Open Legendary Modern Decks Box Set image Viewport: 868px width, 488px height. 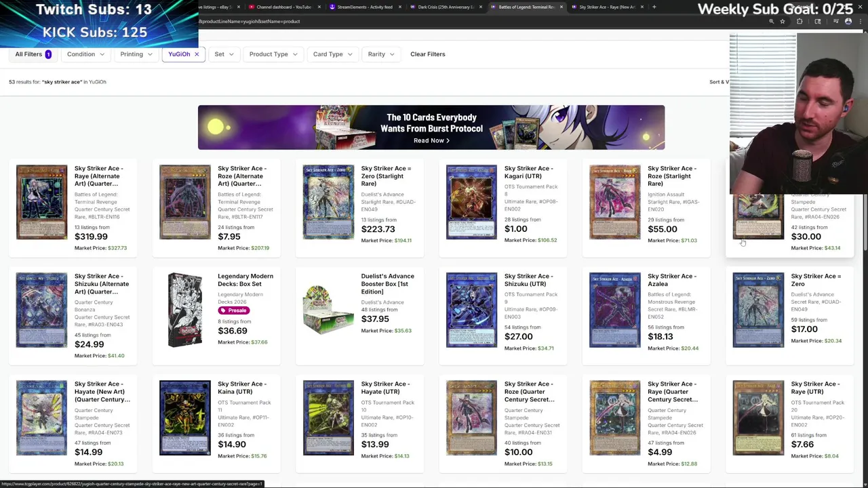tap(185, 310)
